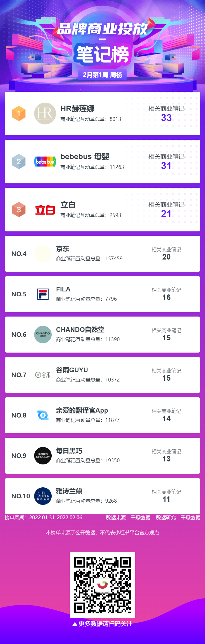Select the 雅诗兰黛 brand name
The height and width of the screenshot is (644, 205).
(x=69, y=491)
